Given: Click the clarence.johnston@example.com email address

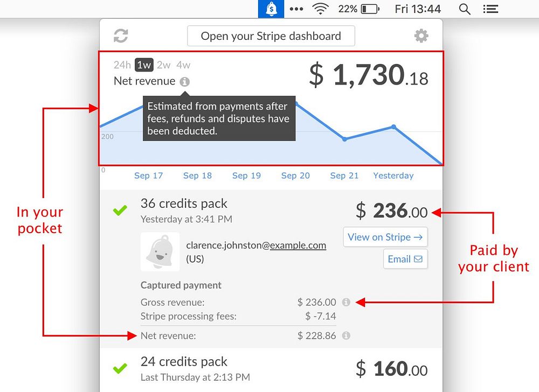Looking at the screenshot, I should 256,245.
